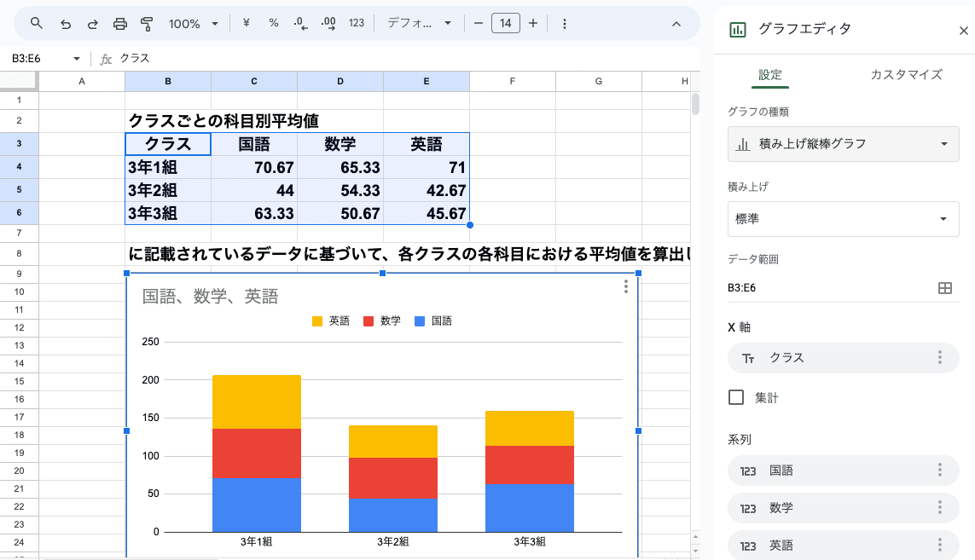Open the toolbar overflow three-dot menu
The height and width of the screenshot is (560, 975).
click(565, 24)
